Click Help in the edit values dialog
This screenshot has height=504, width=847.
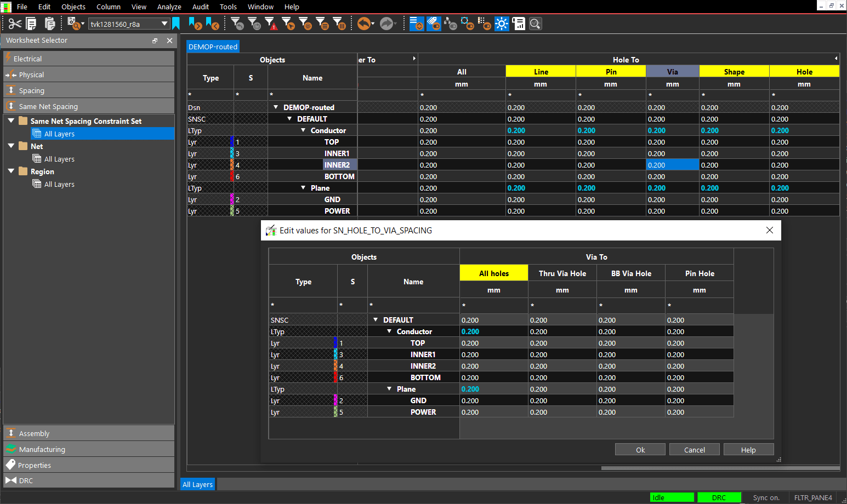(x=748, y=450)
